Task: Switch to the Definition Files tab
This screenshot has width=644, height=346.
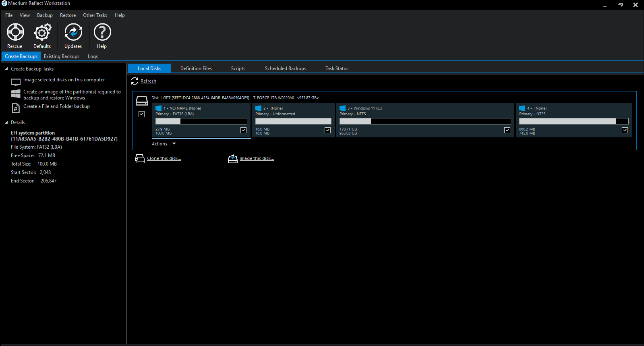Action: point(196,68)
